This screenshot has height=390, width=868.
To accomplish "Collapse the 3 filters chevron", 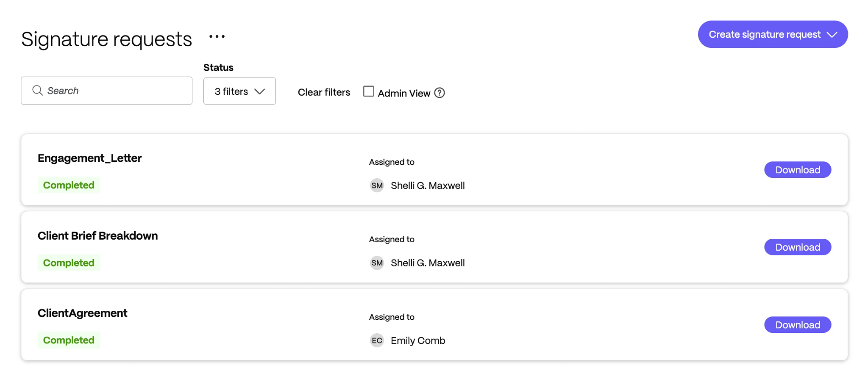I will tap(260, 91).
